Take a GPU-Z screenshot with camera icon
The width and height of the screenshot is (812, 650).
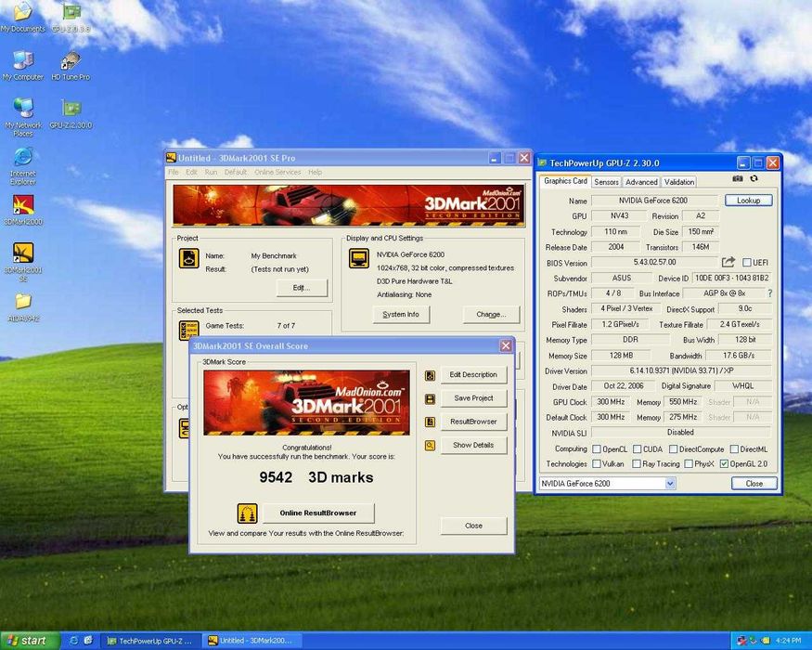click(x=738, y=178)
